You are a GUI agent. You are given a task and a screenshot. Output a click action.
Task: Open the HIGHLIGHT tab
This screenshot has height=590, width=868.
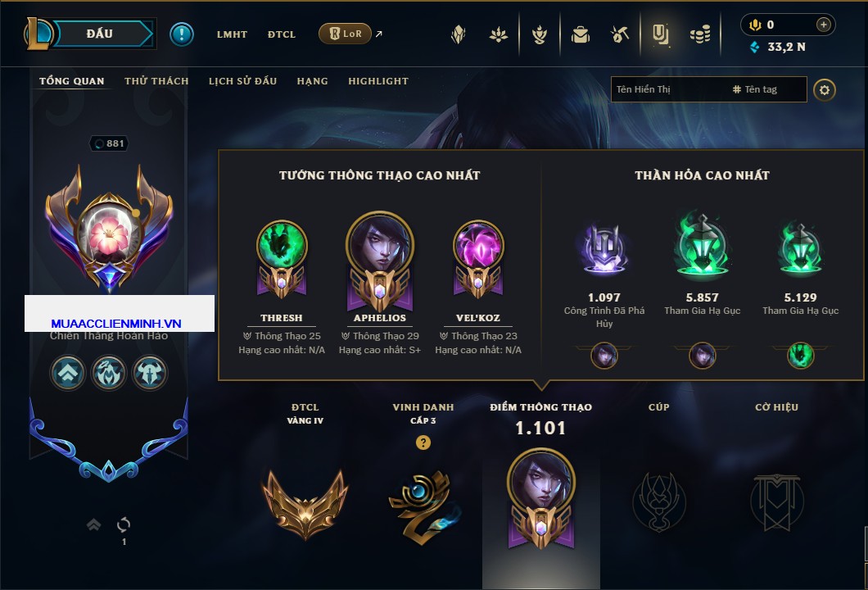(378, 81)
